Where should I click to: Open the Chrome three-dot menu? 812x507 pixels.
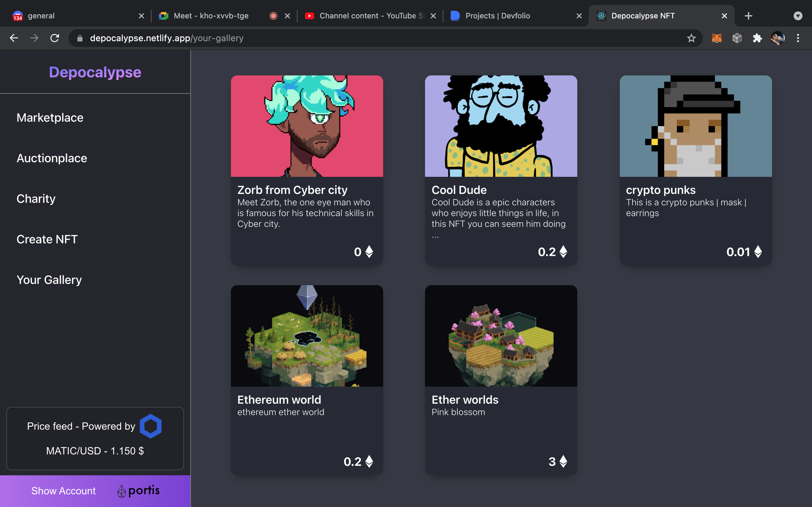point(798,38)
